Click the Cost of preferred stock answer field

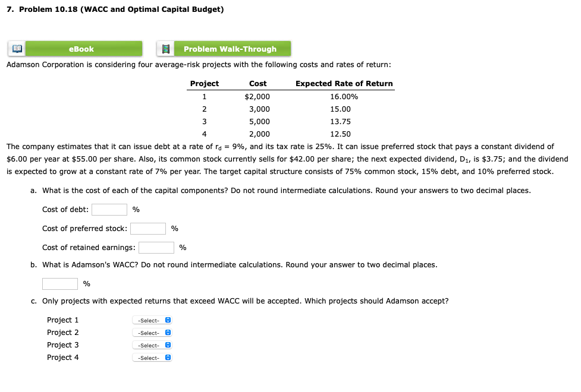(148, 228)
